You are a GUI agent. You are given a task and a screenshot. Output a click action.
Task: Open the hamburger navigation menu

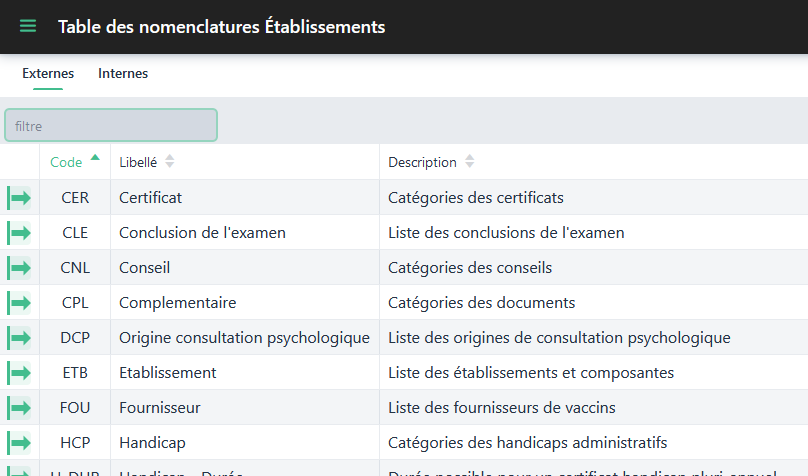28,26
